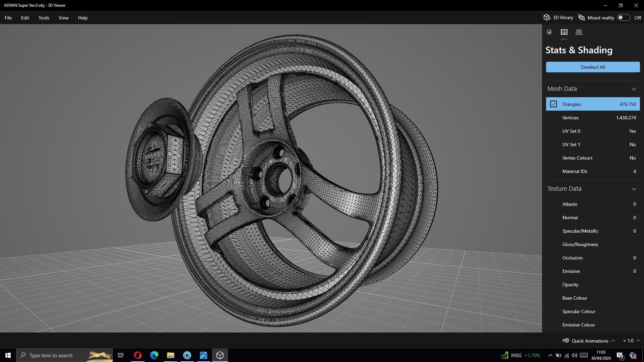Select the Emissive Colour row
This screenshot has height=362, width=644.
click(593, 325)
